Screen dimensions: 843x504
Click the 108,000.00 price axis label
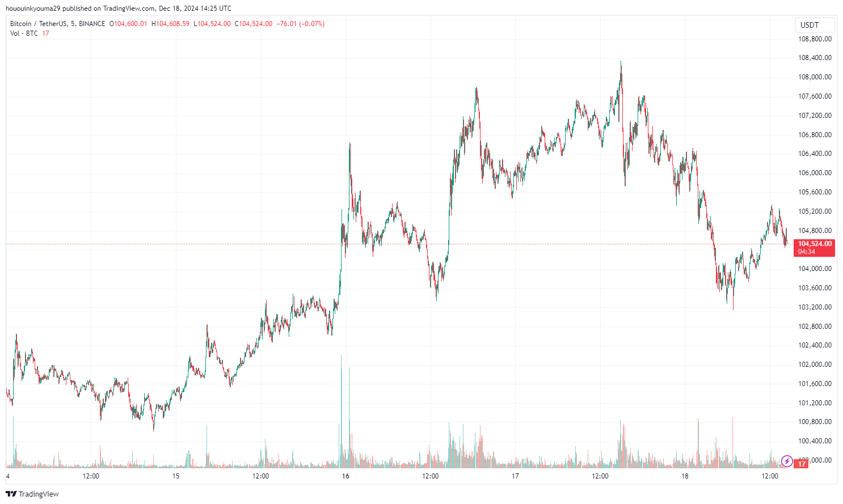815,77
